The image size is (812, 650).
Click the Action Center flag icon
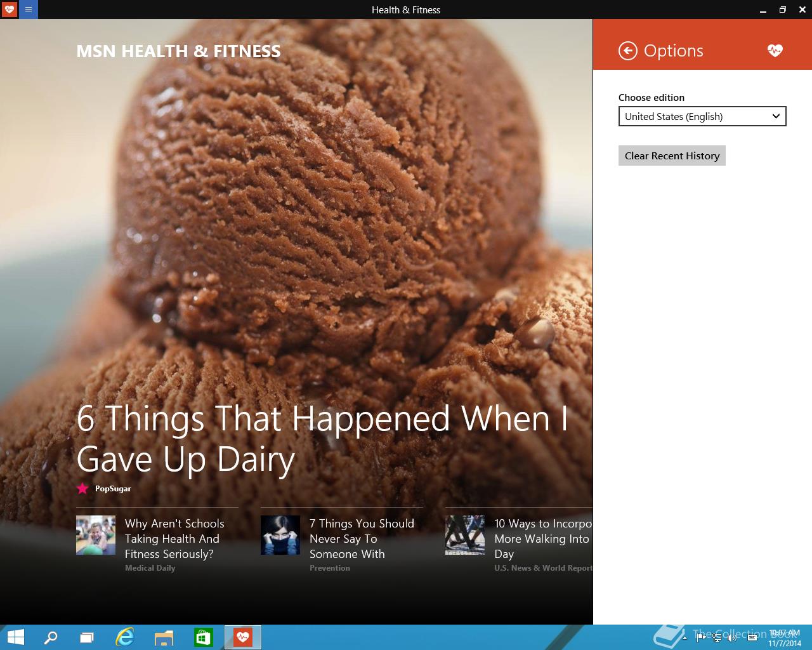(700, 637)
